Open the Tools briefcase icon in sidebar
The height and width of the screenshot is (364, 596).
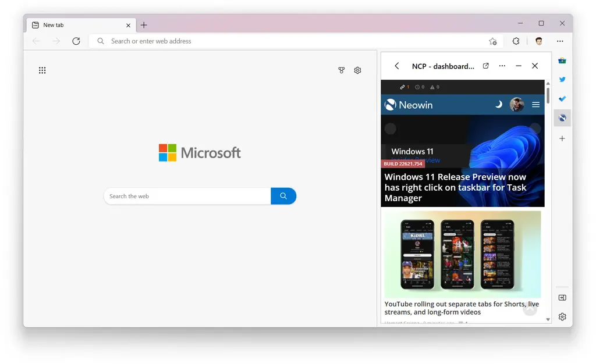tap(562, 60)
